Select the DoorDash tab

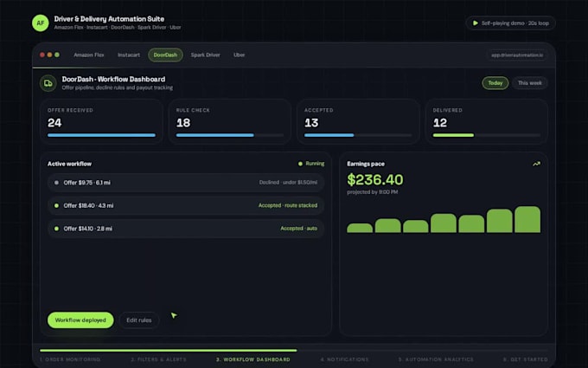pyautogui.click(x=165, y=55)
